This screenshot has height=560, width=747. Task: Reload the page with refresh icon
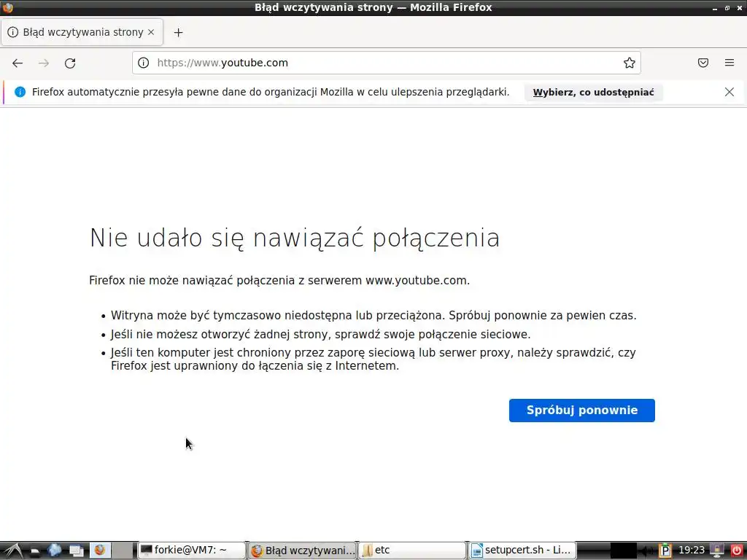(70, 63)
